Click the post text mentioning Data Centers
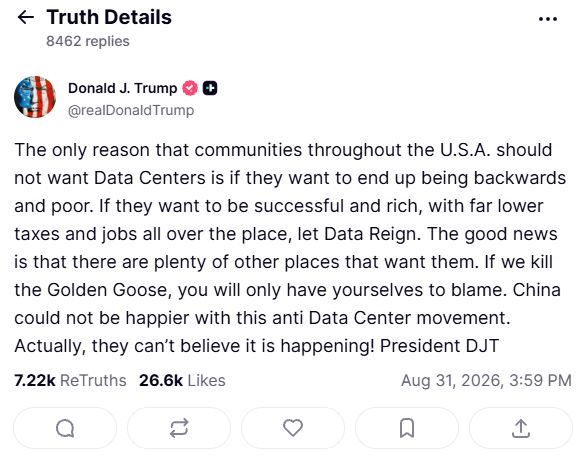The height and width of the screenshot is (458, 582). pos(290,248)
